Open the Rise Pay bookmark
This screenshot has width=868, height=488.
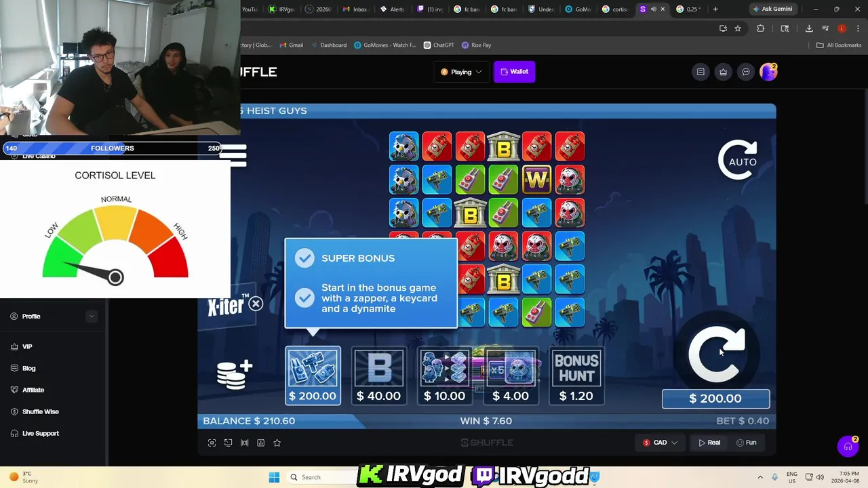(476, 45)
